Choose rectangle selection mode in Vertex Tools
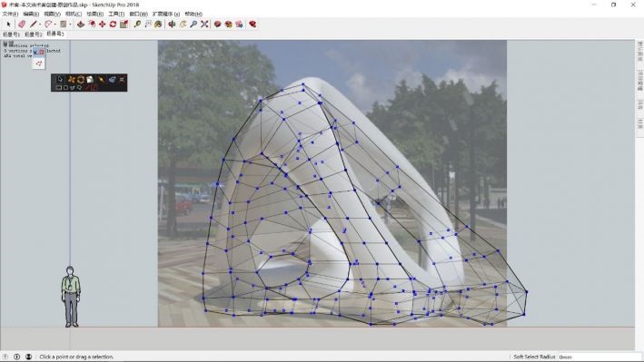 point(58,88)
